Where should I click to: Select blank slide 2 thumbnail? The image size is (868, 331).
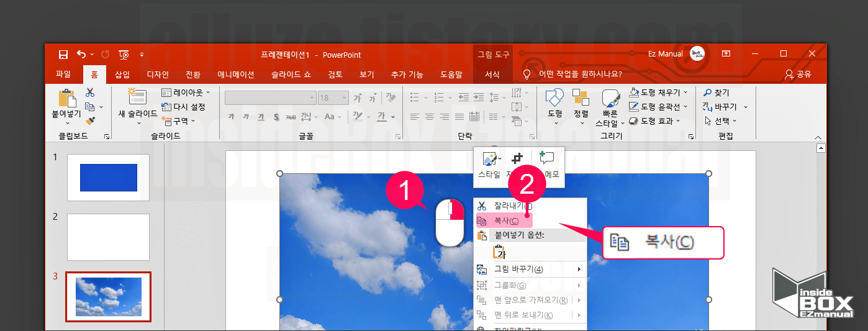108,237
